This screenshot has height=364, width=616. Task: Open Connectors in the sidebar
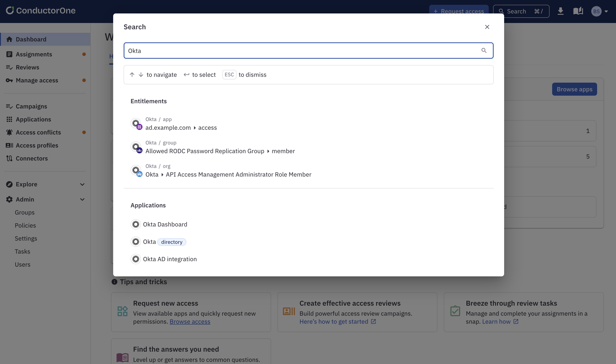point(32,158)
